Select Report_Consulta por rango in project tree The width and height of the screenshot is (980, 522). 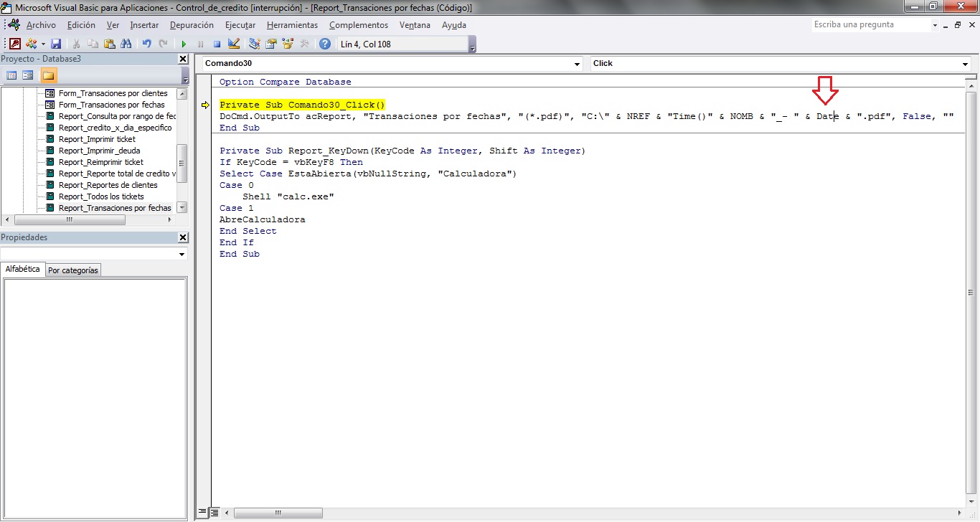click(x=117, y=116)
